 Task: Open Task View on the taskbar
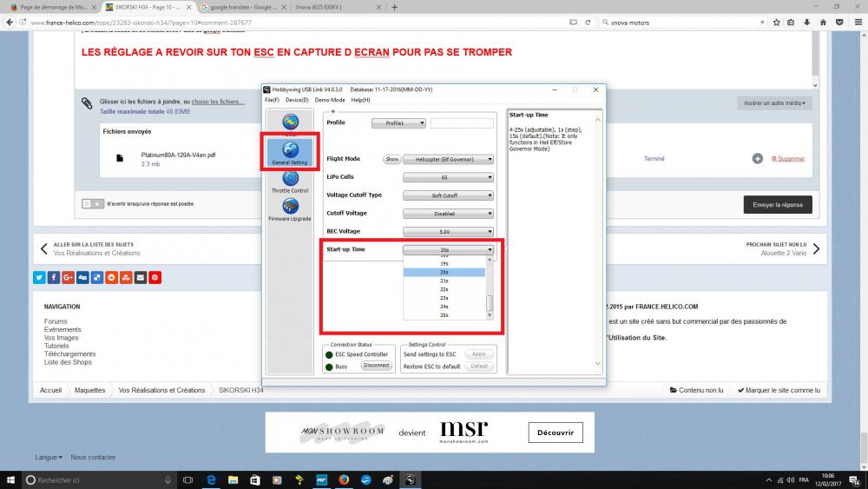tap(188, 479)
